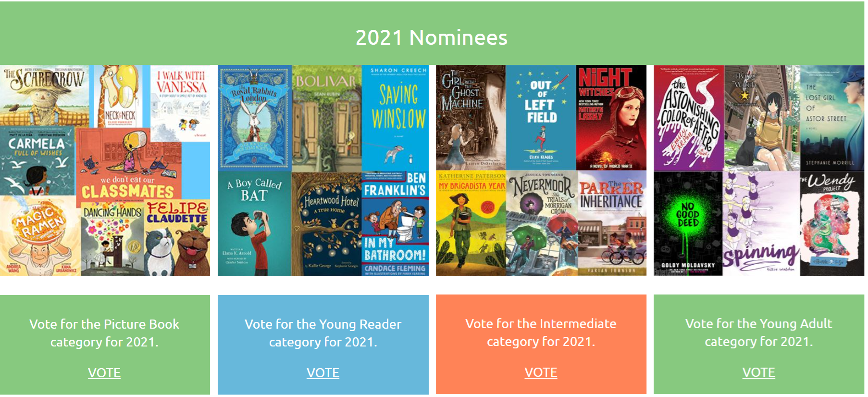The height and width of the screenshot is (397, 868).
Task: Click VOTE link under Young Reader category
Action: pos(323,373)
